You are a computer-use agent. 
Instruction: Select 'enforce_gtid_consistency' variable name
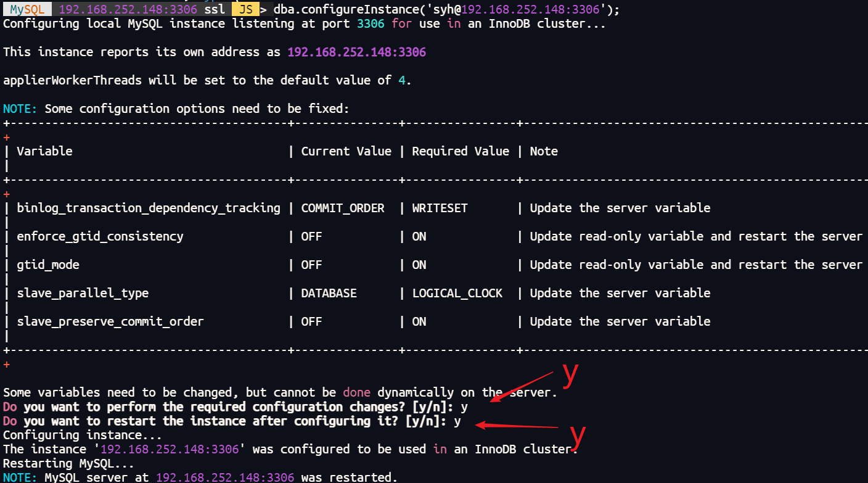click(x=100, y=236)
